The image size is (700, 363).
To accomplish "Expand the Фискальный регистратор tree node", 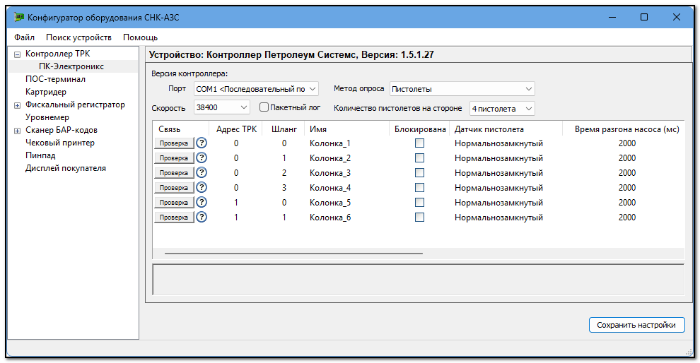I will 17,105.
